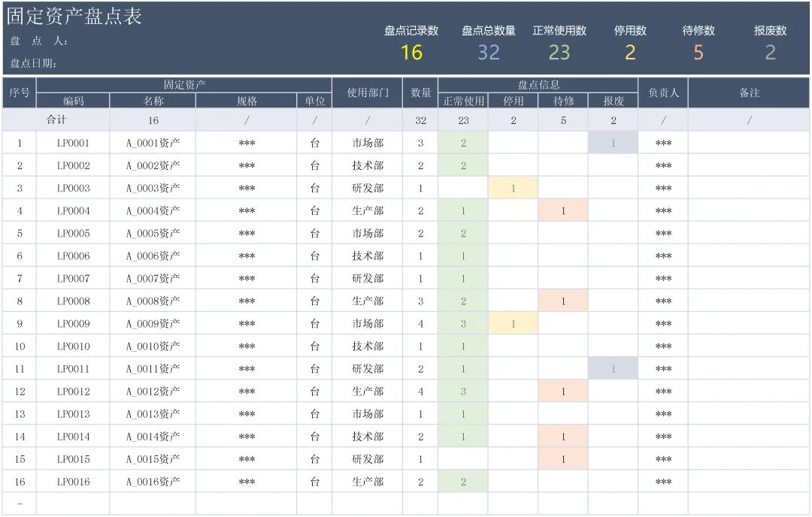Click the 负责人 column header
The image size is (812, 517).
(x=663, y=92)
